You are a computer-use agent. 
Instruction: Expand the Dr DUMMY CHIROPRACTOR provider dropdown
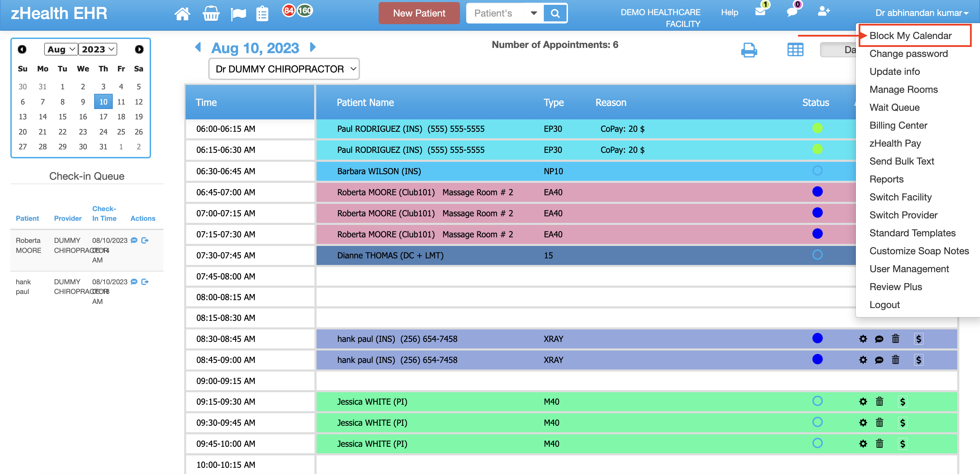tap(283, 69)
